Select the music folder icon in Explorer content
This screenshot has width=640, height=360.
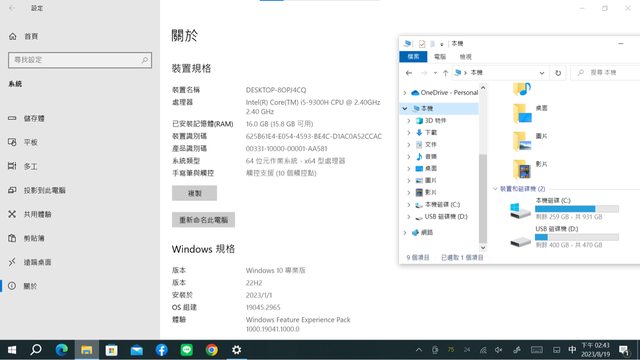tap(522, 89)
